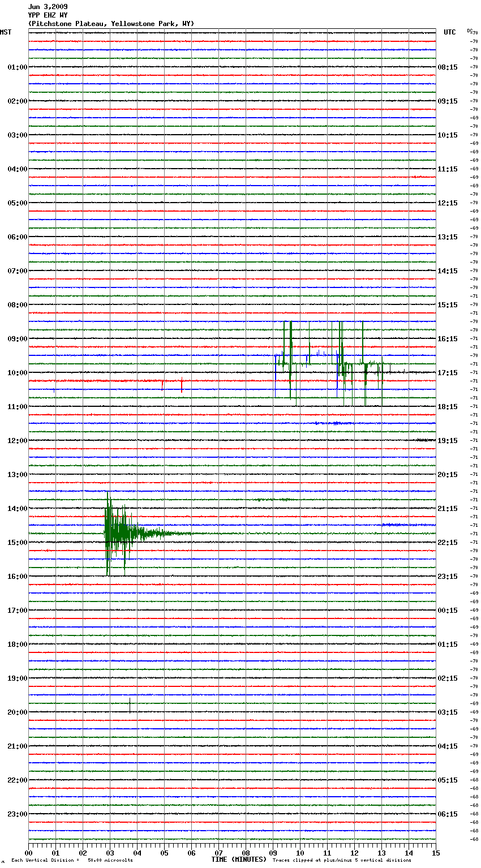Click the 22:15 UTC time label
The width and height of the screenshot is (481, 868).
pos(448,543)
